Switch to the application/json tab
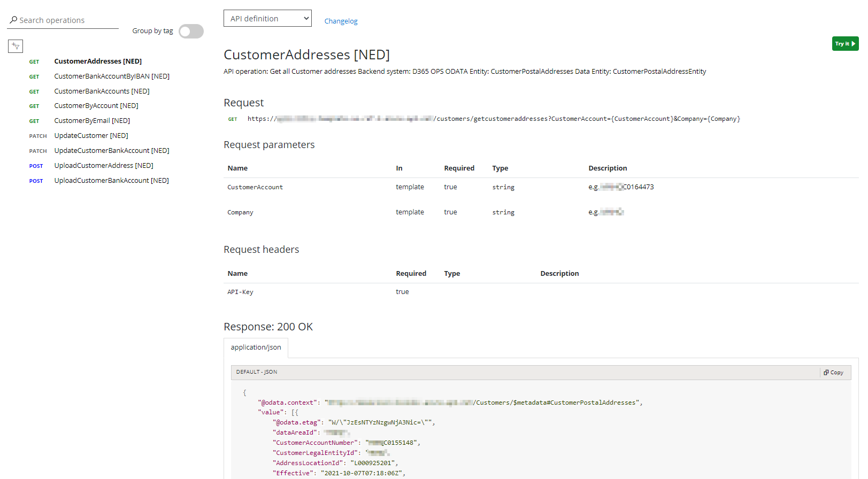This screenshot has height=479, width=868. point(256,347)
